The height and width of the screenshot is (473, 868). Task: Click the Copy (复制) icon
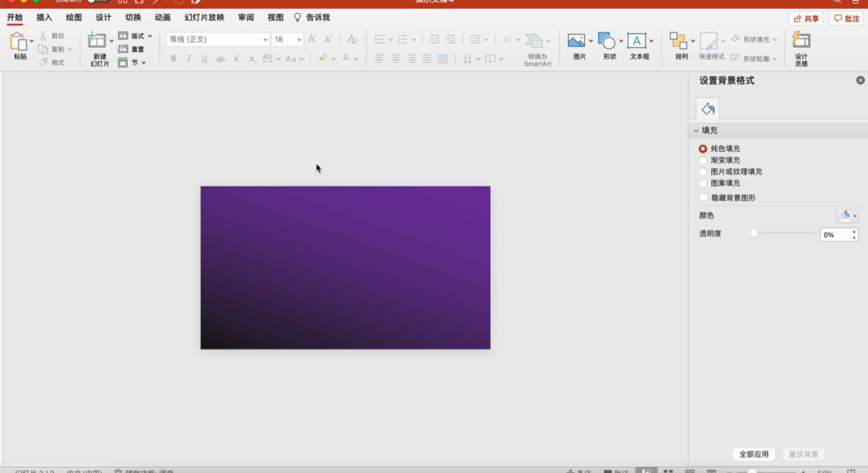[43, 49]
